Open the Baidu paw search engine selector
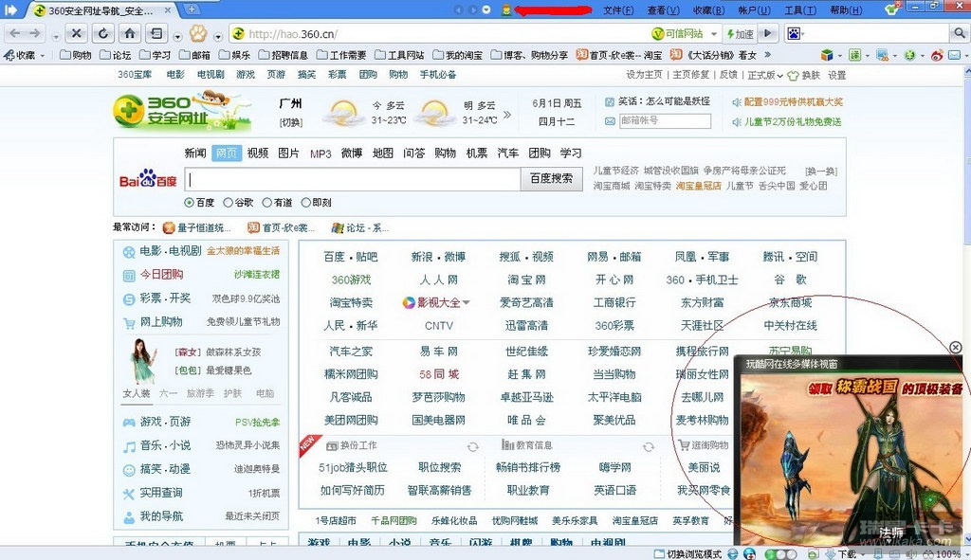 (x=796, y=33)
